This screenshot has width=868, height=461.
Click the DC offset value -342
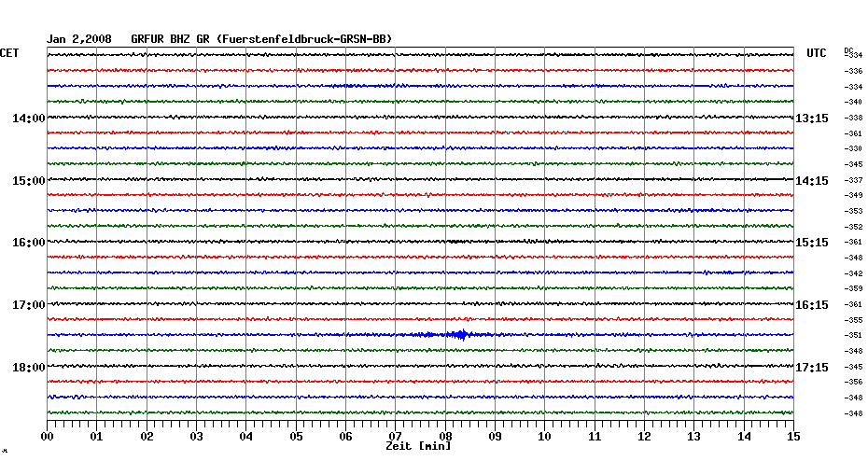(853, 274)
